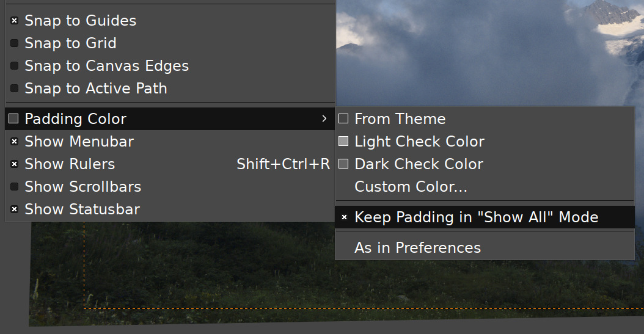Click the From Theme color swatch icon
Image resolution: width=644 pixels, height=334 pixels.
343,118
